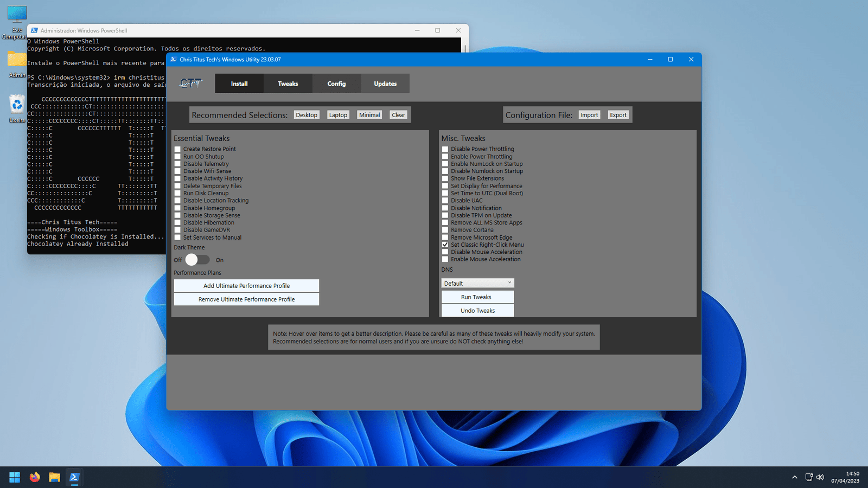Check Disable TPM on Update
Viewport: 868px width, 488px height.
click(445, 215)
